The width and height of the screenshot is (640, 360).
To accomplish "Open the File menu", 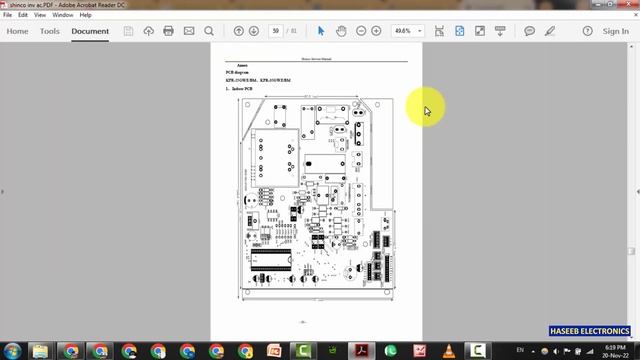I will point(7,15).
